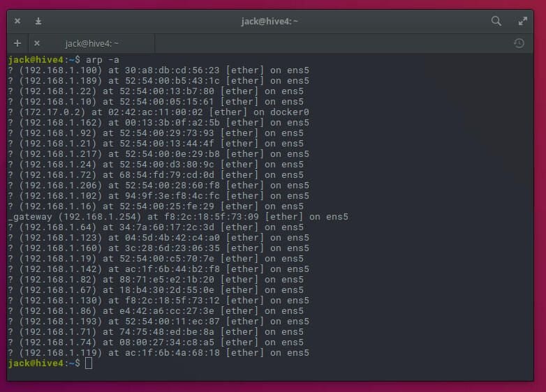The width and height of the screenshot is (546, 392).
Task: Click the row for 192.168.1.130
Action: [x=158, y=300]
